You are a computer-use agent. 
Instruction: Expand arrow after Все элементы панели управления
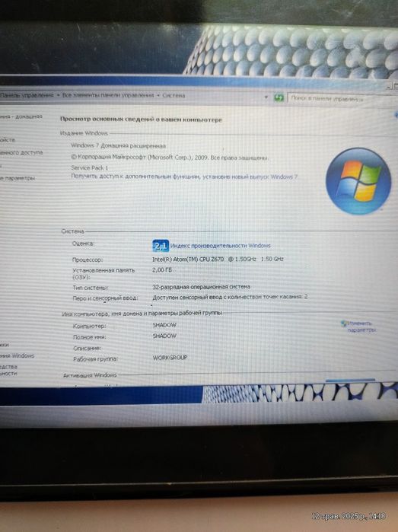pos(158,96)
